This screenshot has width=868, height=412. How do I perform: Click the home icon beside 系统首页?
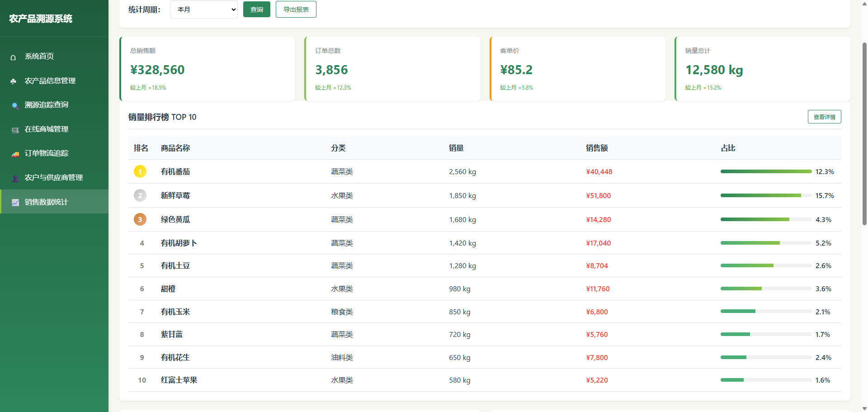point(14,57)
